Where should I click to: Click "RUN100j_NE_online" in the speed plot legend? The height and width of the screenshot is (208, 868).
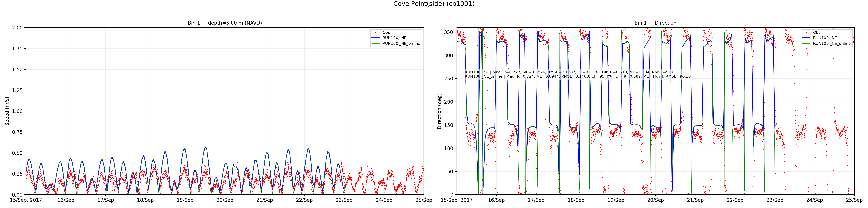coord(401,43)
